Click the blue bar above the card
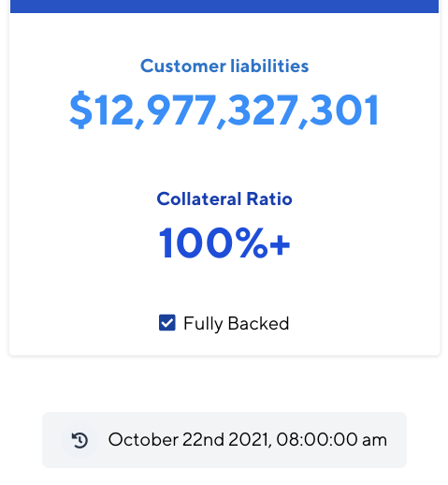Image resolution: width=448 pixels, height=485 pixels. (224, 7)
